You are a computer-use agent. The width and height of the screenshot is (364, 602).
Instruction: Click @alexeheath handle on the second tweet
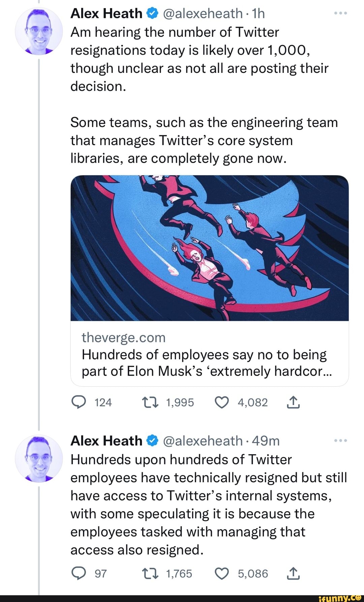203,441
